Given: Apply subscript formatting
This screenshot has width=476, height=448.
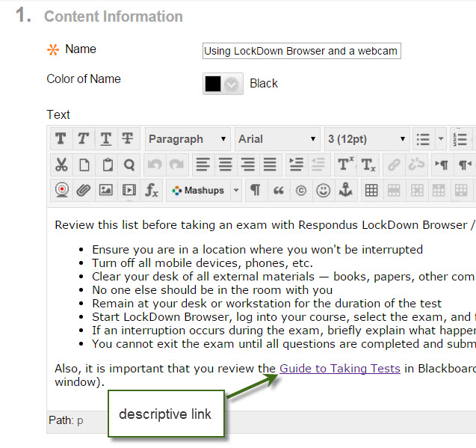Looking at the screenshot, I should click(x=368, y=165).
